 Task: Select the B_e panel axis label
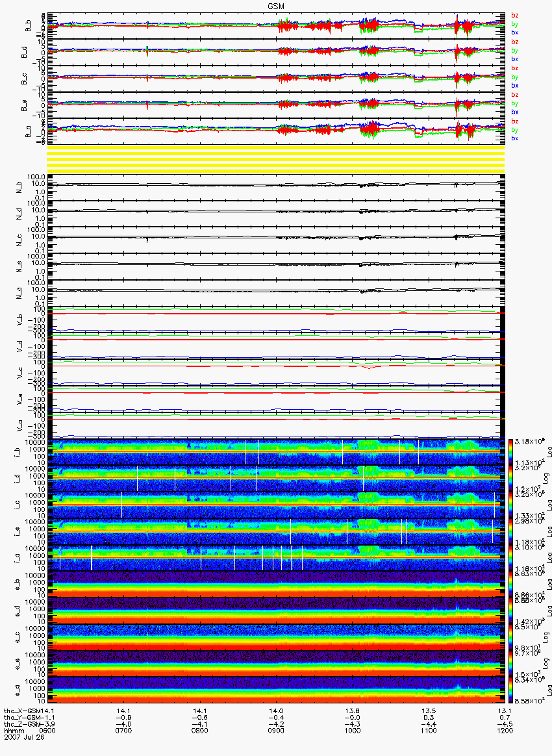(x=25, y=105)
